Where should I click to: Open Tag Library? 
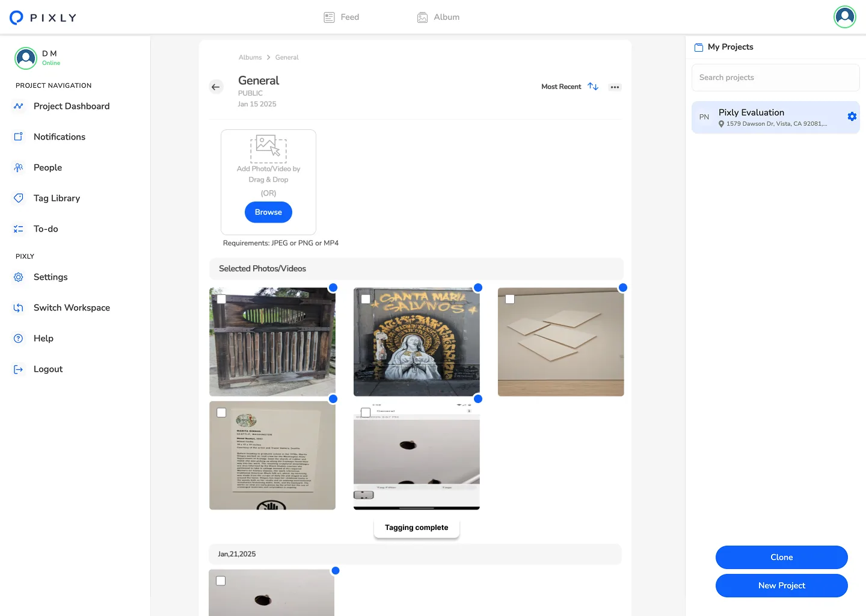point(57,199)
